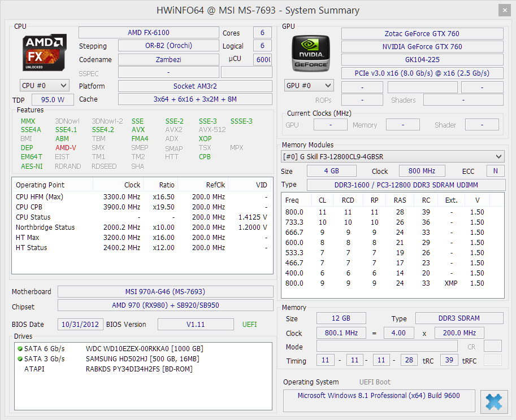
Task: Select the Northbridge Status row
Action: [142, 228]
